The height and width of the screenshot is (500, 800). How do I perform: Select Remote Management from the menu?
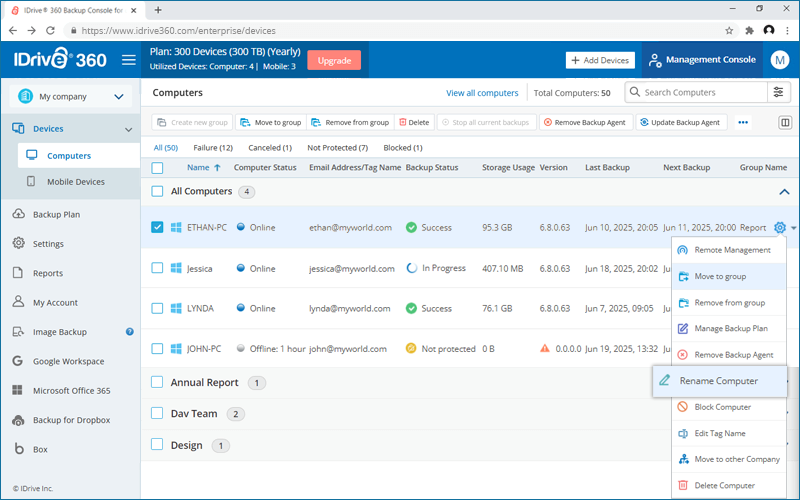pyautogui.click(x=729, y=250)
